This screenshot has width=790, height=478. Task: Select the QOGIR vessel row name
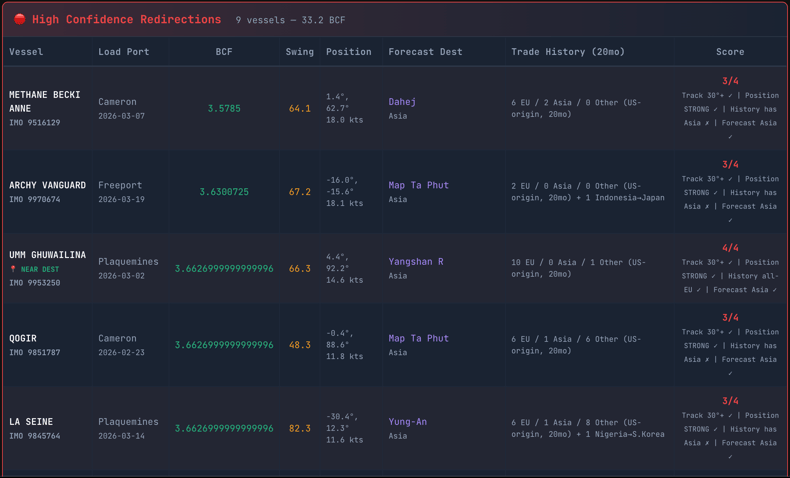point(23,338)
